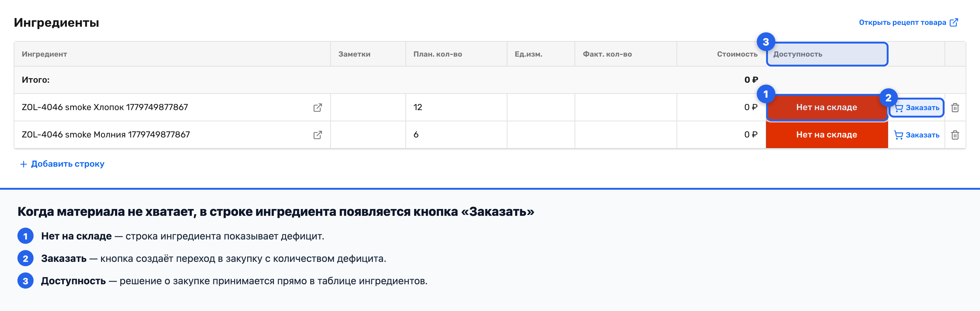Select 'ZOL-4046 smoke Молния 1779749877867' ingredient name

coord(106,135)
